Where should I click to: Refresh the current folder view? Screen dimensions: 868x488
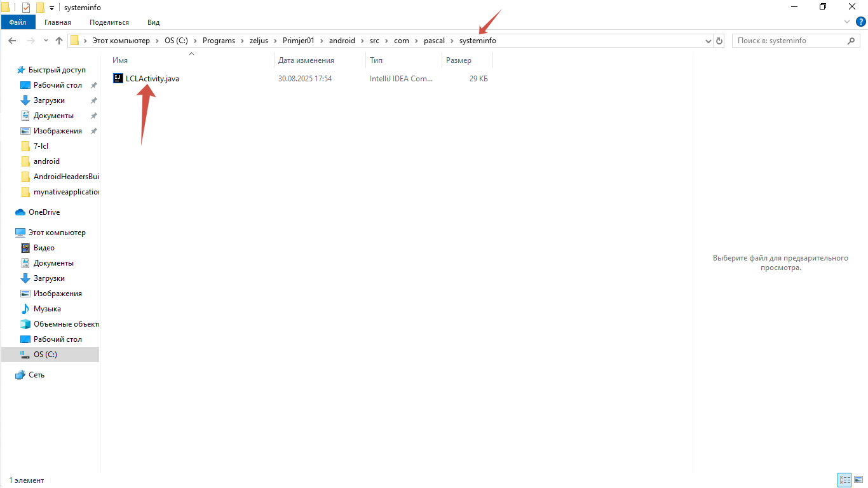tap(719, 41)
